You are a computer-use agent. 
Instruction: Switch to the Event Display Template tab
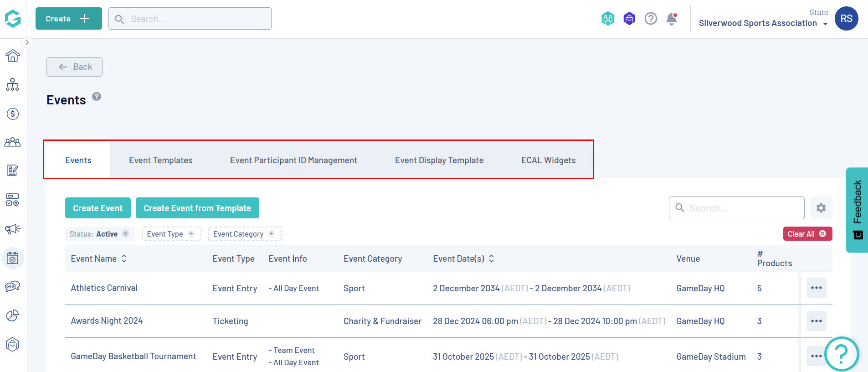pyautogui.click(x=439, y=160)
